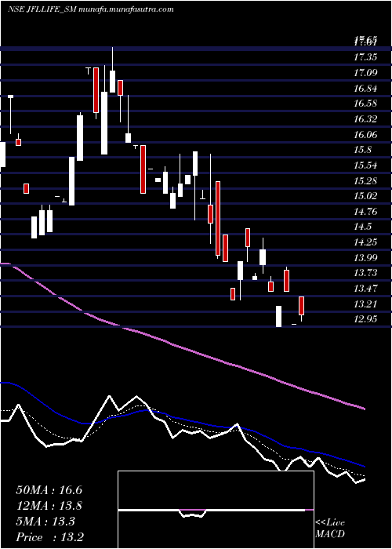The height and width of the screenshot is (549, 392).
Task: Click the 15.28 price axis label
Action: pyautogui.click(x=365, y=180)
